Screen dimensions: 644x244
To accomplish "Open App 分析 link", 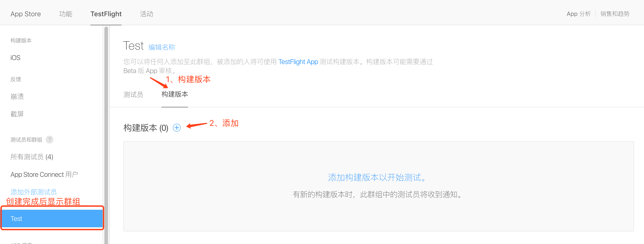I will 578,14.
